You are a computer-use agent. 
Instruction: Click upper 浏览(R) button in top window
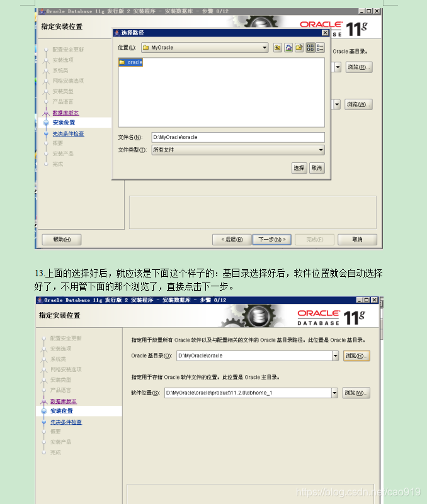[x=359, y=67]
